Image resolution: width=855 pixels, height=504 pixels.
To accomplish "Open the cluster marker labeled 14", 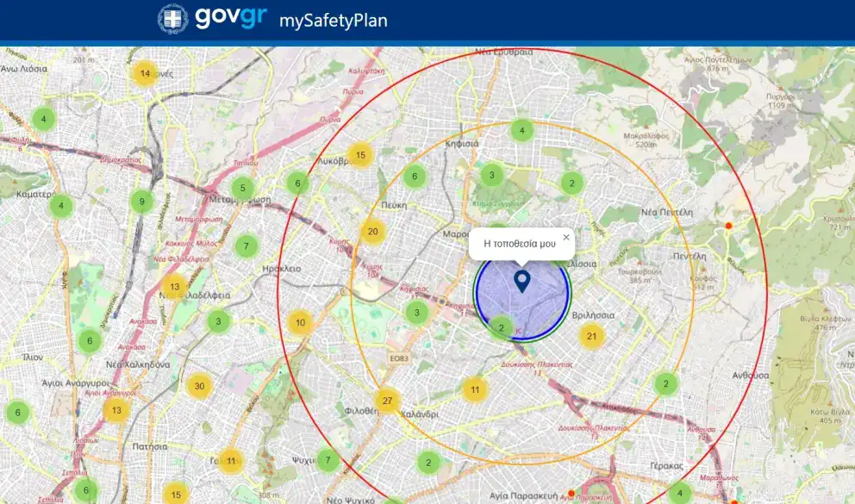I will pyautogui.click(x=145, y=73).
